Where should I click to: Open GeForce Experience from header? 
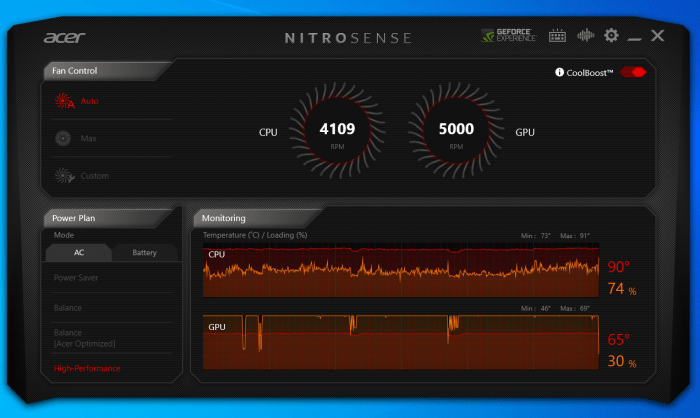(x=508, y=35)
